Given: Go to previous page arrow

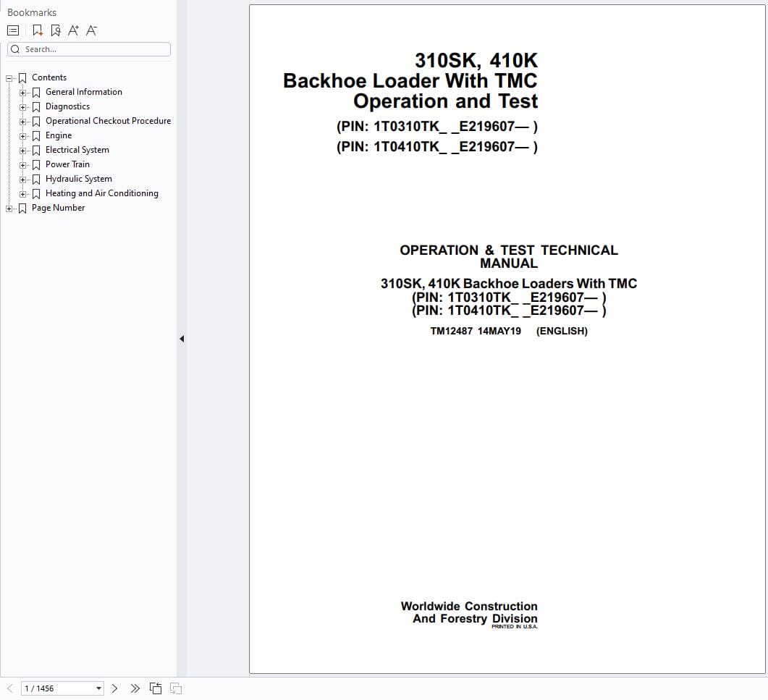Looking at the screenshot, I should click(x=10, y=688).
